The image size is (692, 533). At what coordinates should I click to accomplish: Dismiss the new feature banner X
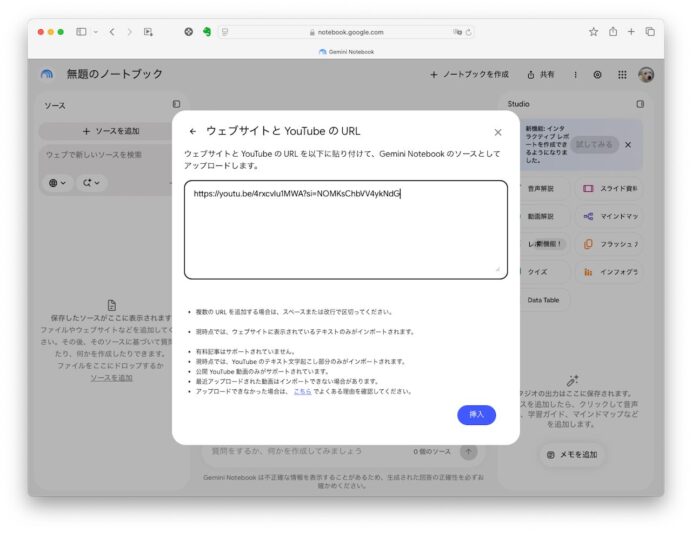tap(628, 145)
